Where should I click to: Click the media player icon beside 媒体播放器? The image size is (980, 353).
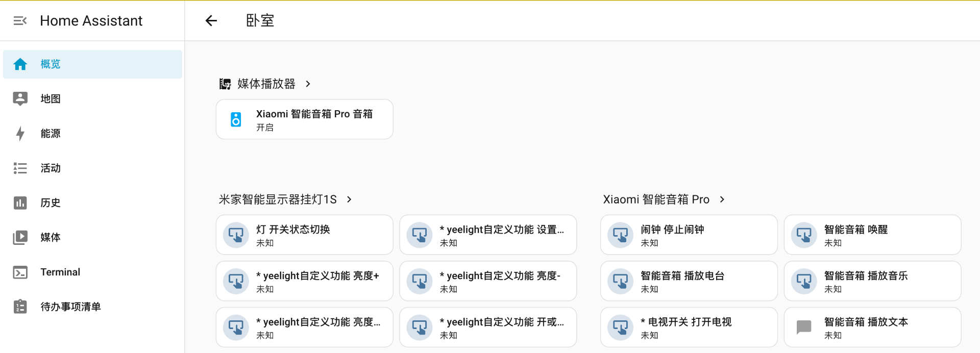click(225, 84)
